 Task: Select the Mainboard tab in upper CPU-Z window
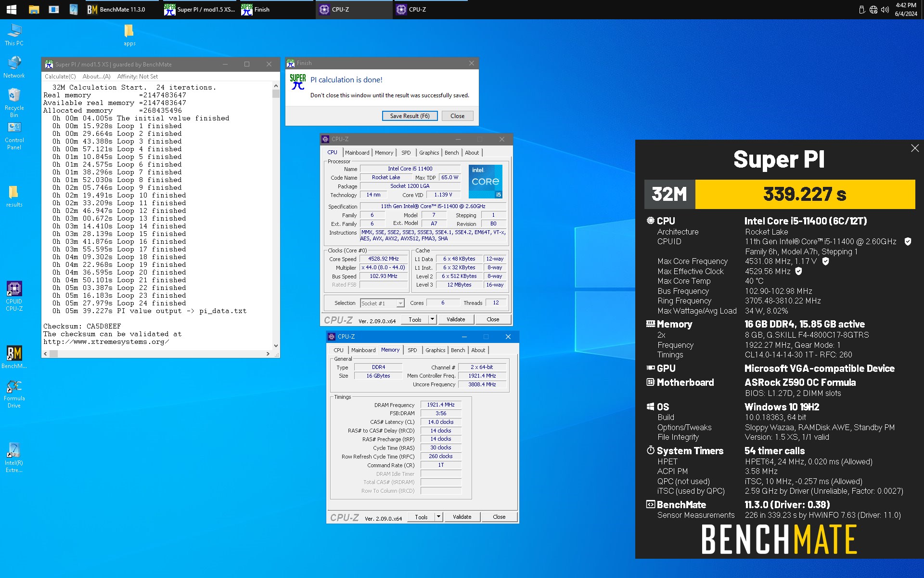point(357,153)
